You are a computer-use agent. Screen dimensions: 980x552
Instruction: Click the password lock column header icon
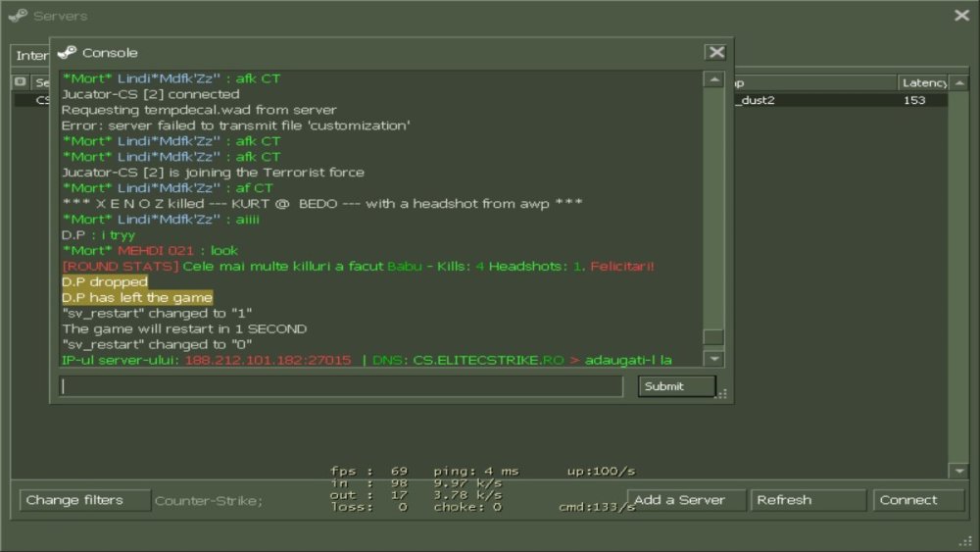[x=20, y=82]
